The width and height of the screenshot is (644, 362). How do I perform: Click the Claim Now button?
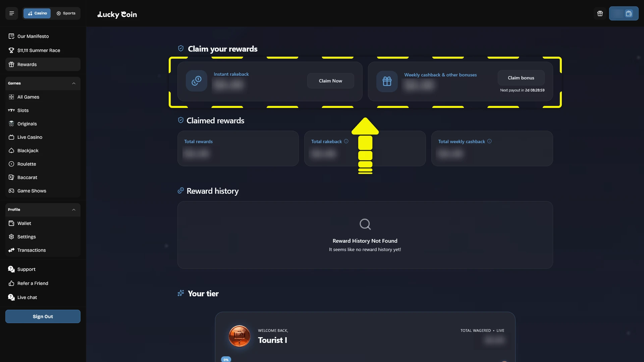click(x=330, y=81)
